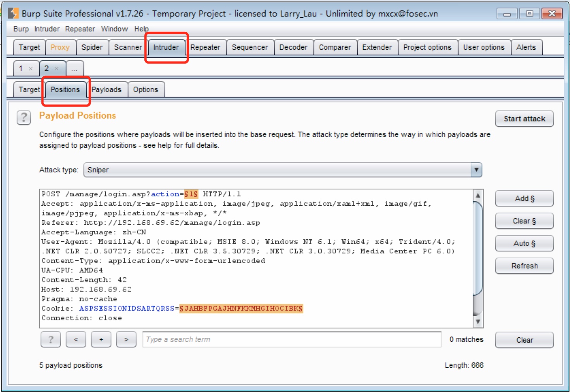Close Intruder attack tab 1
This screenshot has height=392, width=570.
[x=31, y=69]
